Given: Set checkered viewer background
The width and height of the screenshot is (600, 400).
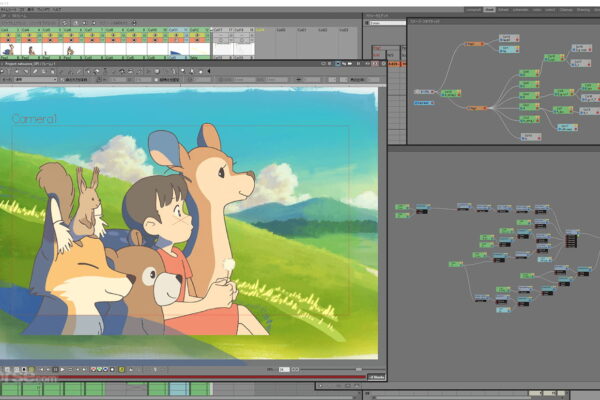Looking at the screenshot, I should coord(31,369).
